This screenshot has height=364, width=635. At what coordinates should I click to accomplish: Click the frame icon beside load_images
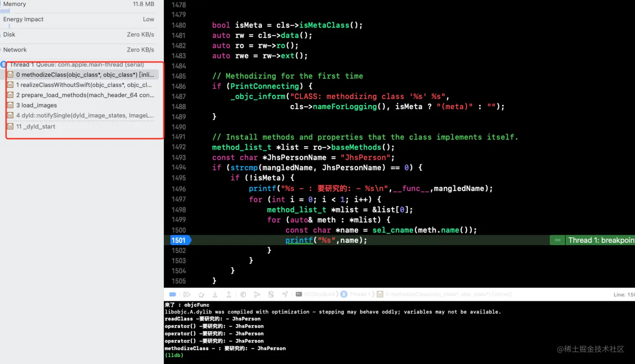10,105
